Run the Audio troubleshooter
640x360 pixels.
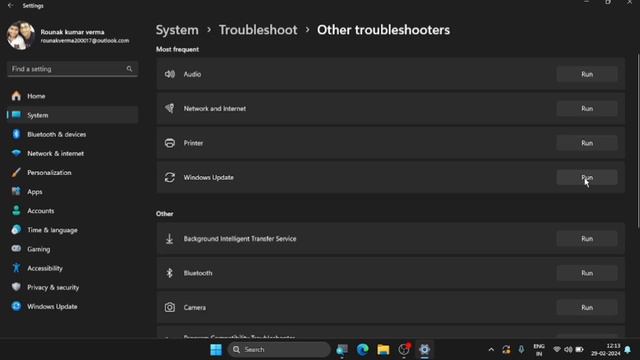coord(587,74)
